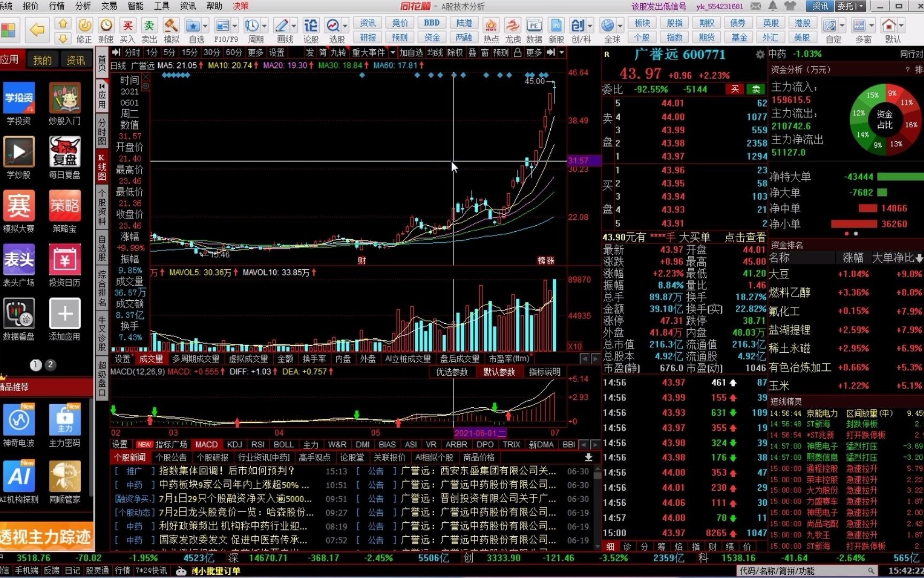Toggle 预测 forecast display on chart
Image resolution: width=924 pixels, height=578 pixels.
coord(500,52)
